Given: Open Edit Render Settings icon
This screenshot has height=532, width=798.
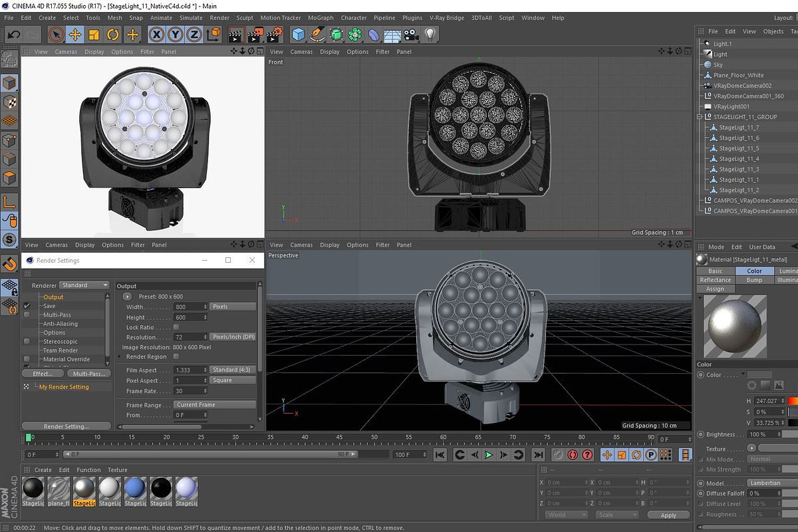Looking at the screenshot, I should tap(275, 35).
